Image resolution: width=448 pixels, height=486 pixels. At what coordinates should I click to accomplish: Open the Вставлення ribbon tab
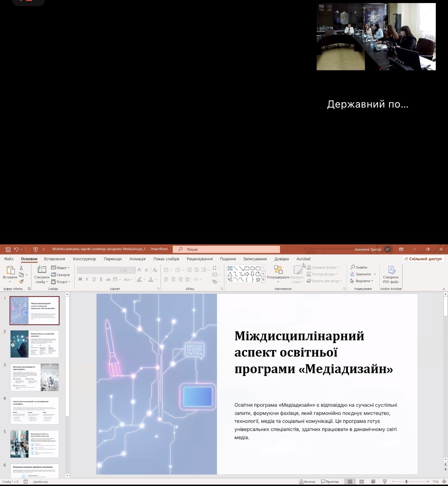click(54, 259)
